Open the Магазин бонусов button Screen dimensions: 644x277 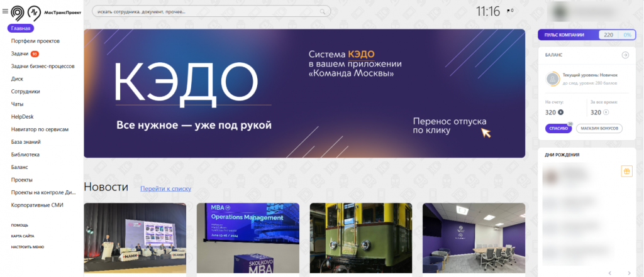(x=599, y=128)
